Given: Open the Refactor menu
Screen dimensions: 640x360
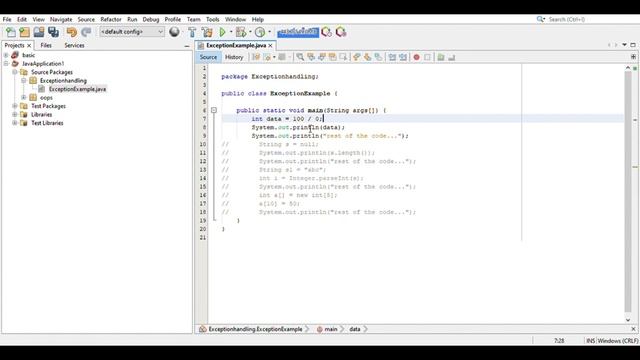Looking at the screenshot, I should point(111,19).
